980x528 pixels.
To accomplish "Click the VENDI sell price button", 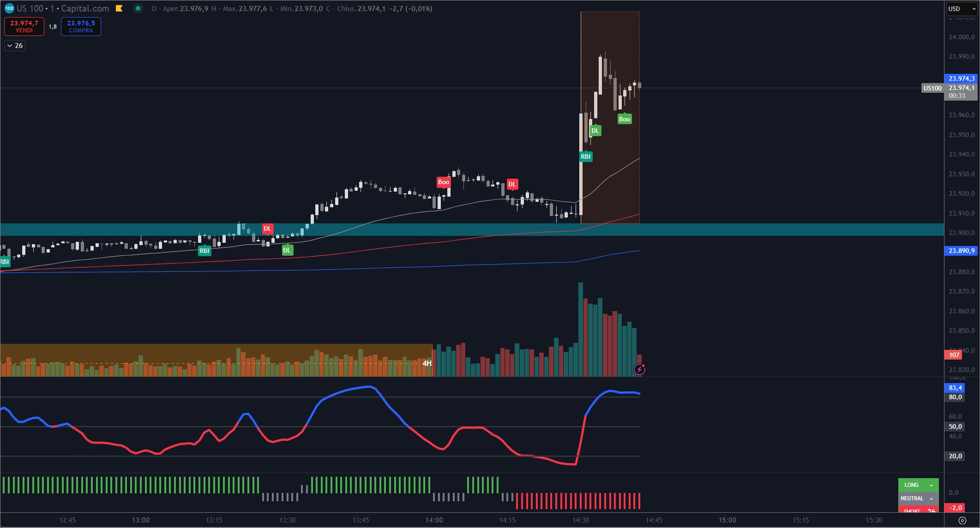I will [x=24, y=26].
